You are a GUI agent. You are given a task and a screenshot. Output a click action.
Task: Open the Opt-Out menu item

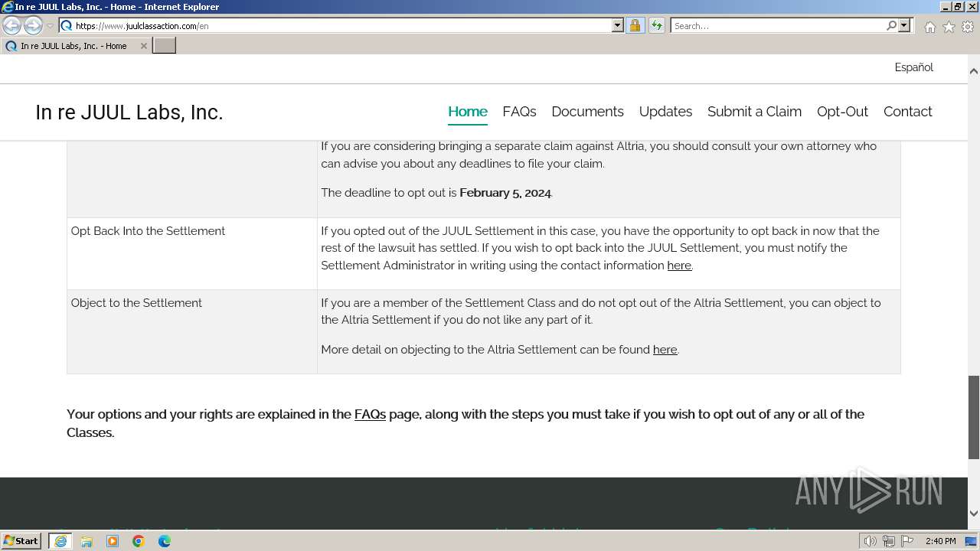click(842, 112)
